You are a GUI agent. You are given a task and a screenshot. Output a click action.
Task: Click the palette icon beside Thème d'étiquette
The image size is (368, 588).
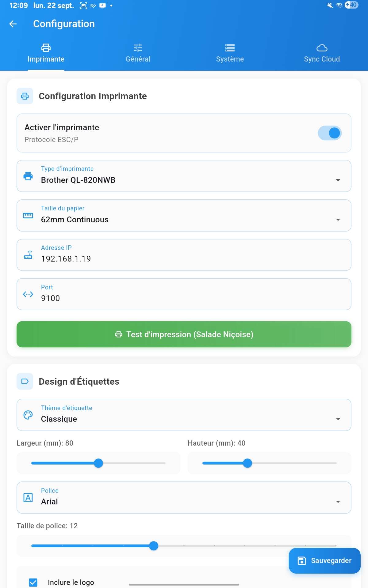28,415
